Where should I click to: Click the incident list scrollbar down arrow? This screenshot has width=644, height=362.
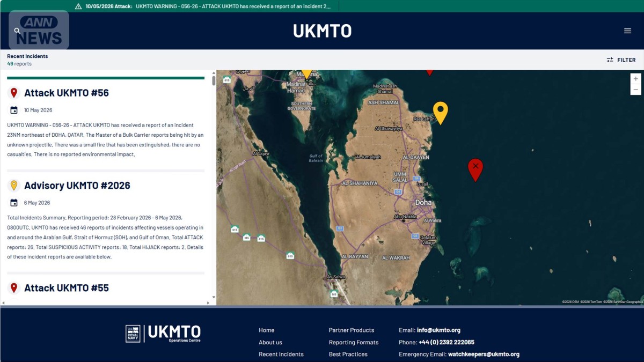(214, 297)
